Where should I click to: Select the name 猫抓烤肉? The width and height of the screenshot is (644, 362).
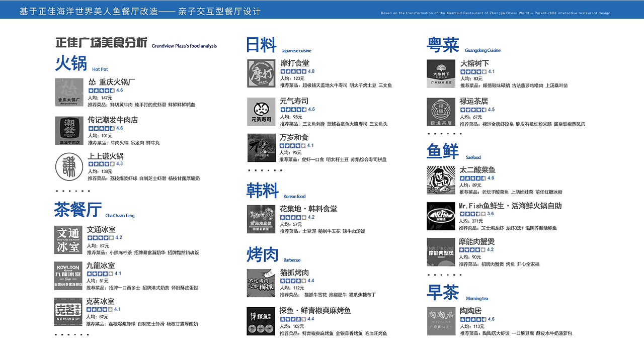coord(294,273)
